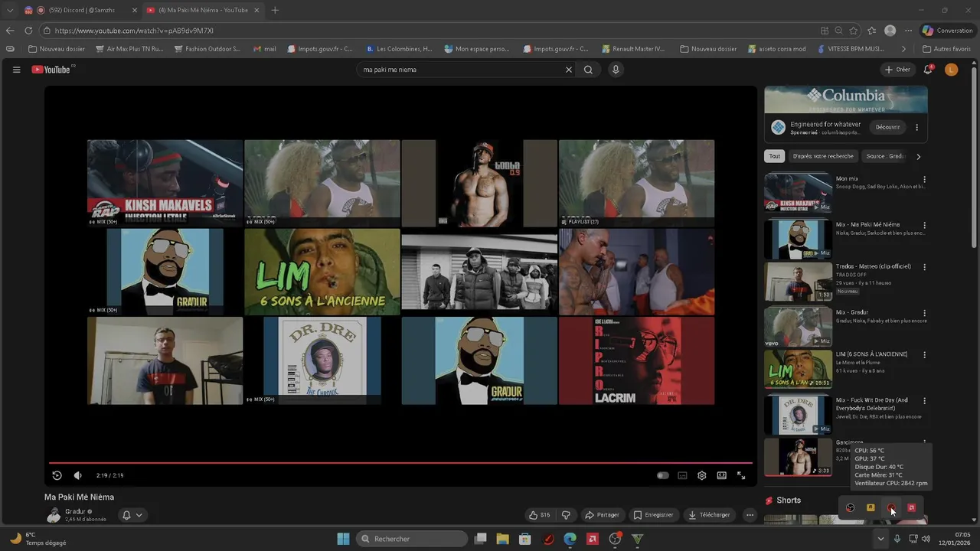Image resolution: width=980 pixels, height=551 pixels.
Task: Click the YouTube search field
Action: tap(462, 70)
